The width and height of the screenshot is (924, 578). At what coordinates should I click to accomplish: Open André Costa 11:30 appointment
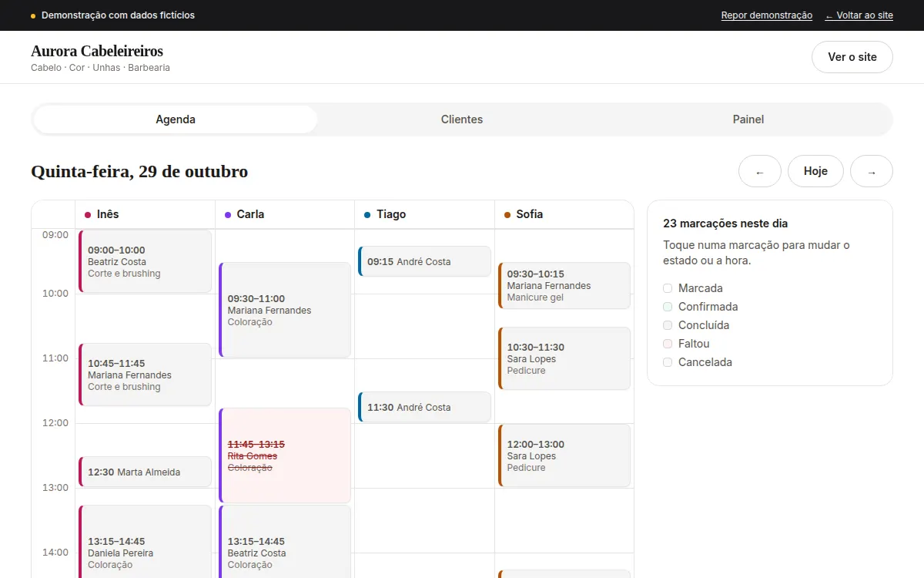point(424,407)
